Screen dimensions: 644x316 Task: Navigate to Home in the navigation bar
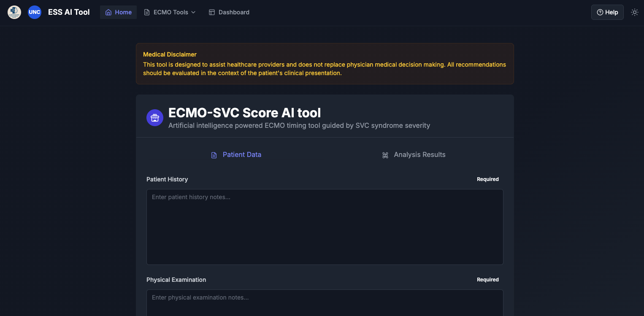click(118, 12)
